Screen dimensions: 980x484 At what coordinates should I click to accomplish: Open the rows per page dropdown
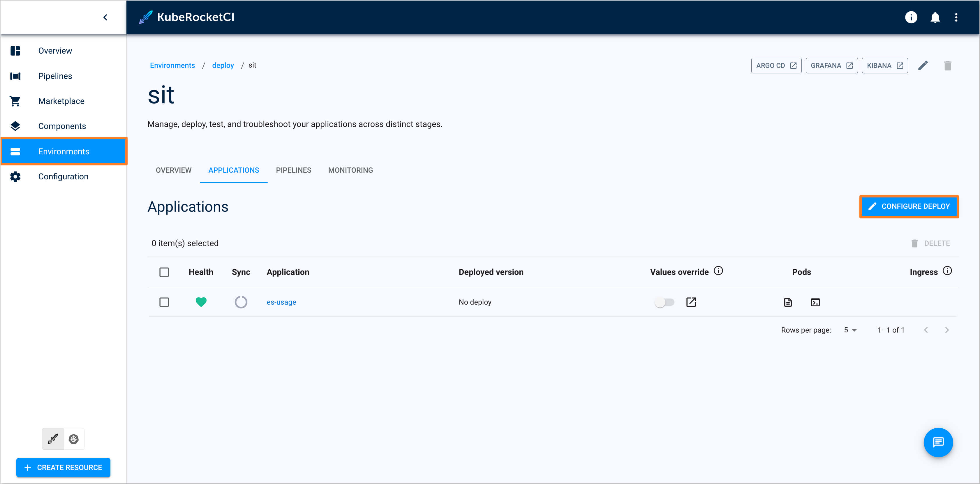849,330
